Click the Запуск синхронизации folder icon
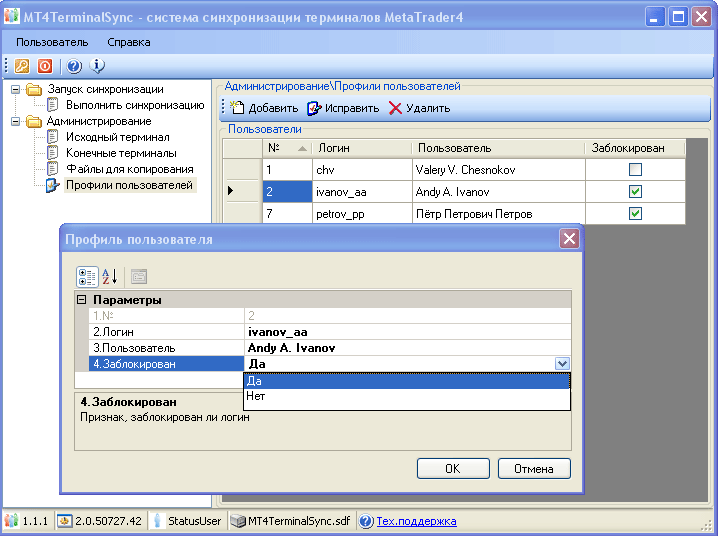718x536 pixels. [x=34, y=89]
